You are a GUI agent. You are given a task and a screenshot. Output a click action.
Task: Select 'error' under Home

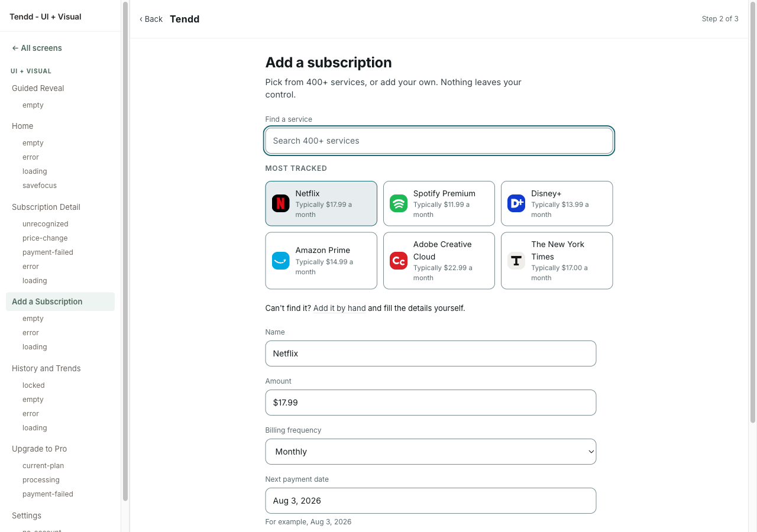click(31, 157)
